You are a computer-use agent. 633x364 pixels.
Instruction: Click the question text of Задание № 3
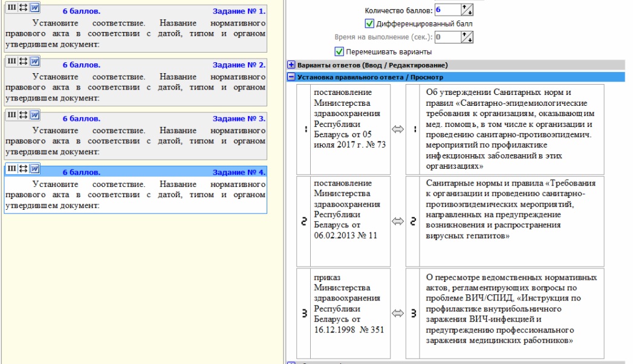tap(135, 141)
